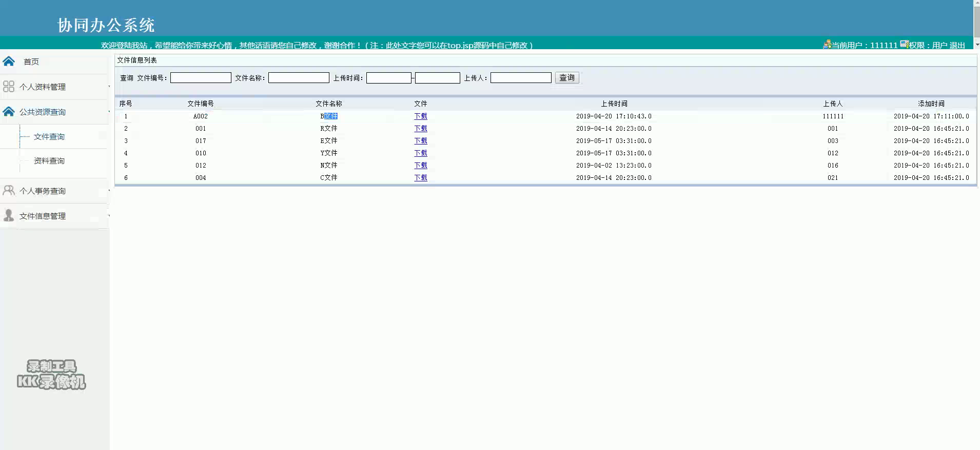
Task: Click the 添加时间 column header
Action: point(931,104)
